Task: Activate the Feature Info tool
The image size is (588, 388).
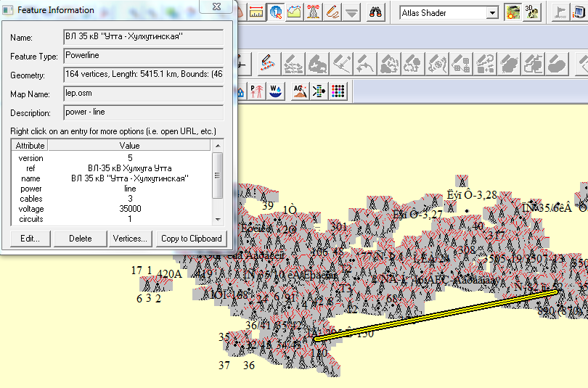Action: tap(276, 12)
